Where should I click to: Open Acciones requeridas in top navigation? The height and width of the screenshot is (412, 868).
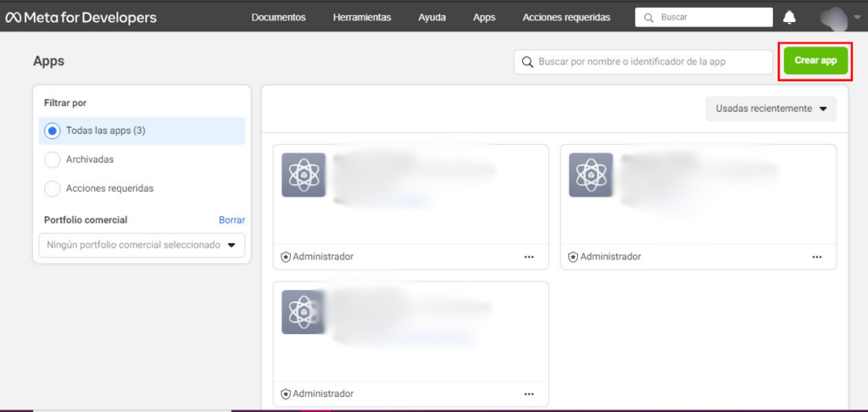click(x=566, y=17)
